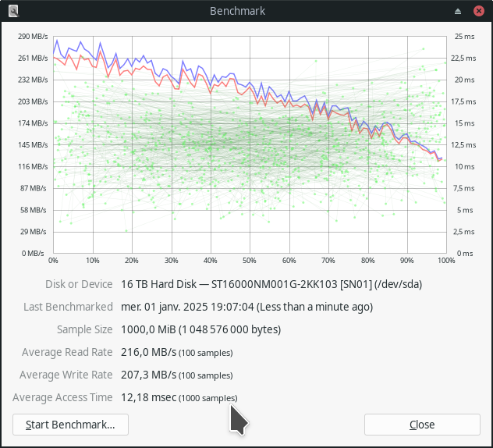Click the 50% label on horizontal axis
The width and height of the screenshot is (493, 448).
click(x=250, y=261)
